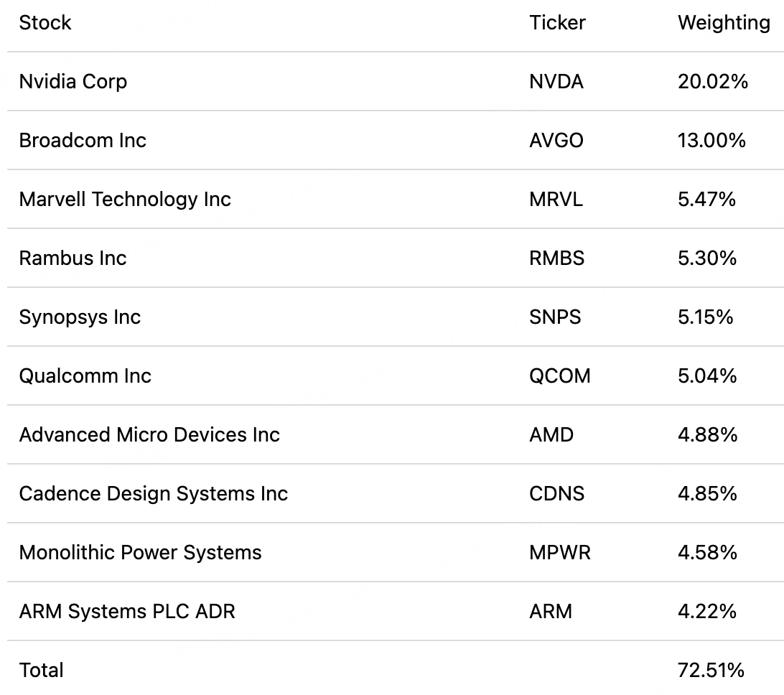
Task: Click the 4.22% weighting for ARM
Action: click(x=707, y=612)
